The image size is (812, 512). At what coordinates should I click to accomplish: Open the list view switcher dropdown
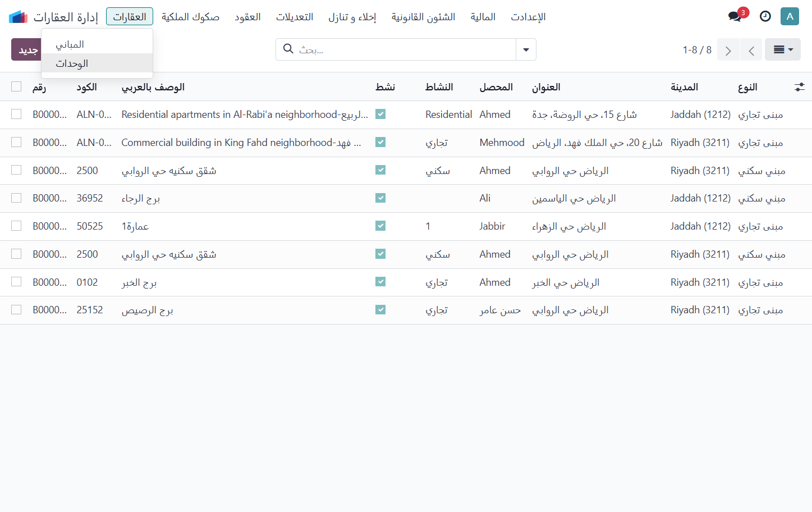click(x=783, y=49)
